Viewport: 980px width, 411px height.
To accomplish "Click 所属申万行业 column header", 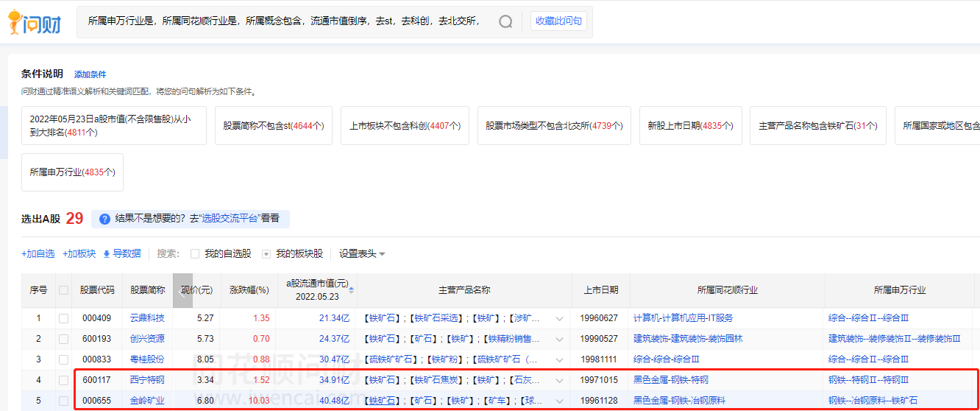I will tap(899, 290).
